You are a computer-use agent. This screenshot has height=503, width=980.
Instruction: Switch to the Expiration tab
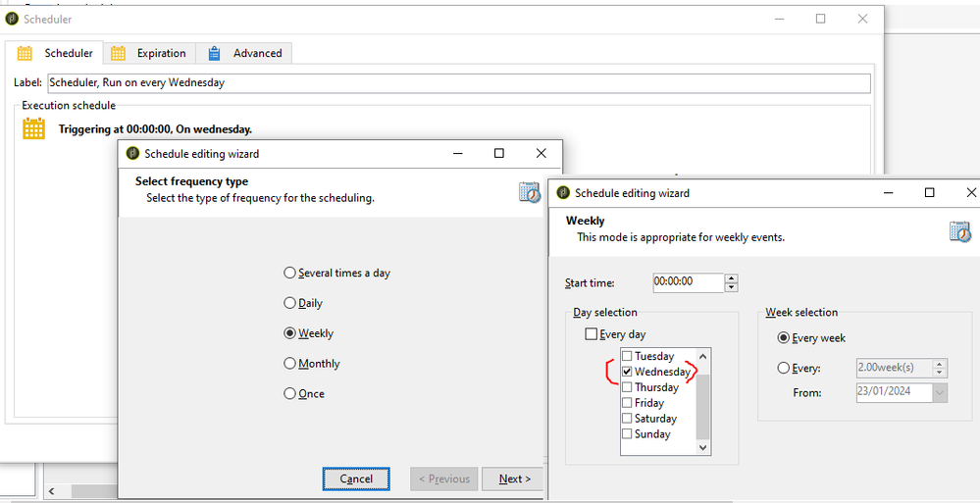[151, 53]
